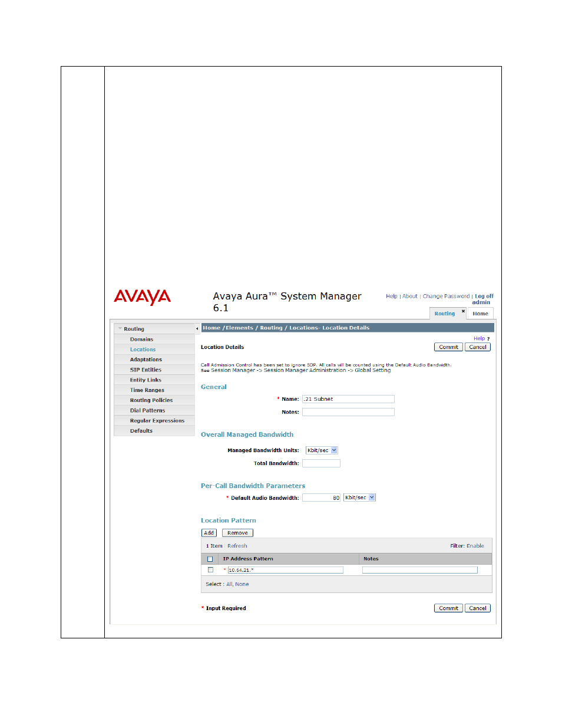
Task: Click Change Password link
Action: 446,297
